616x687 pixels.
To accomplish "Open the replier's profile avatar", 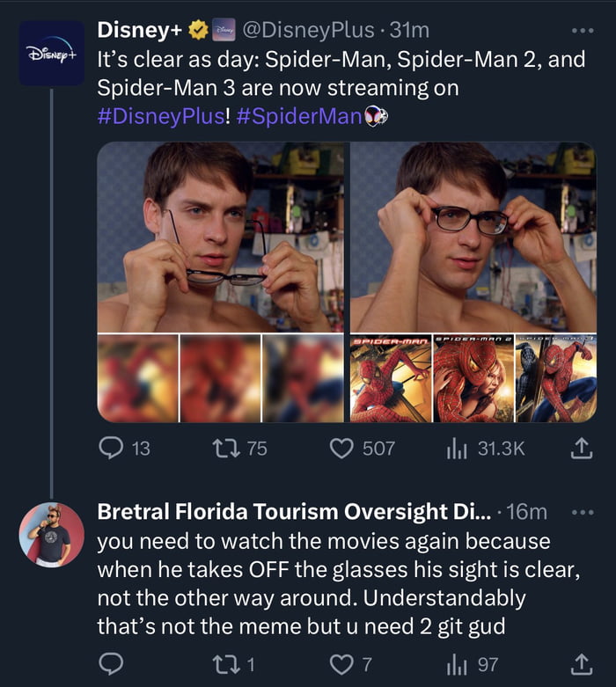I will (51, 535).
